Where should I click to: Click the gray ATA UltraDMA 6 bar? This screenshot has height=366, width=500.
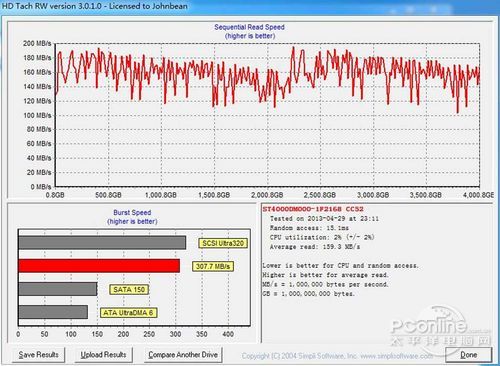[x=53, y=312]
